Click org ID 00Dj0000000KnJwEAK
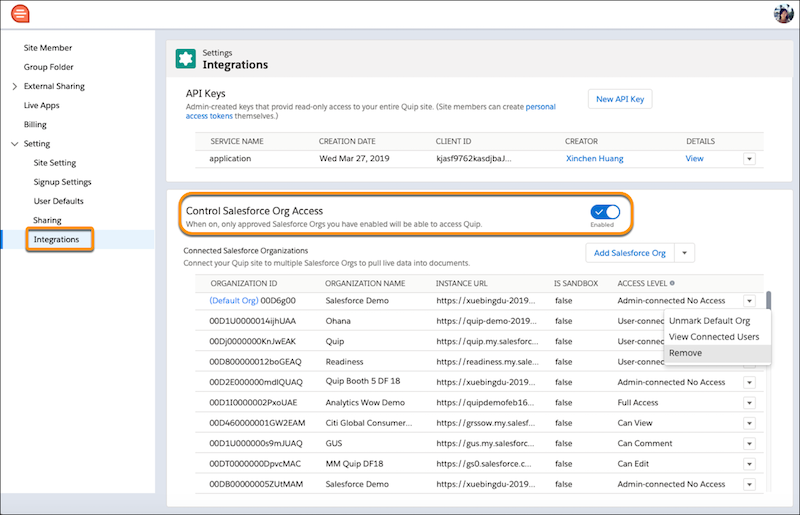 253,341
